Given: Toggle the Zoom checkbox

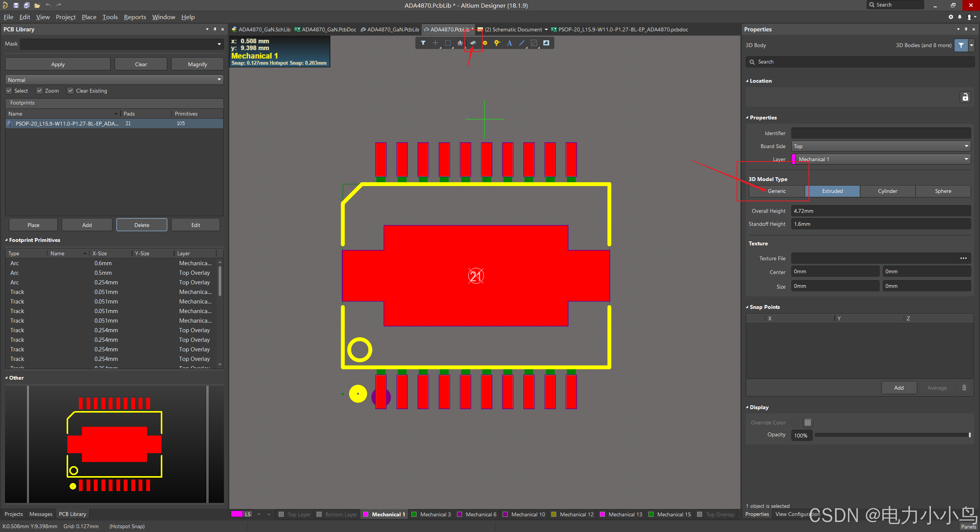Looking at the screenshot, I should 39,91.
